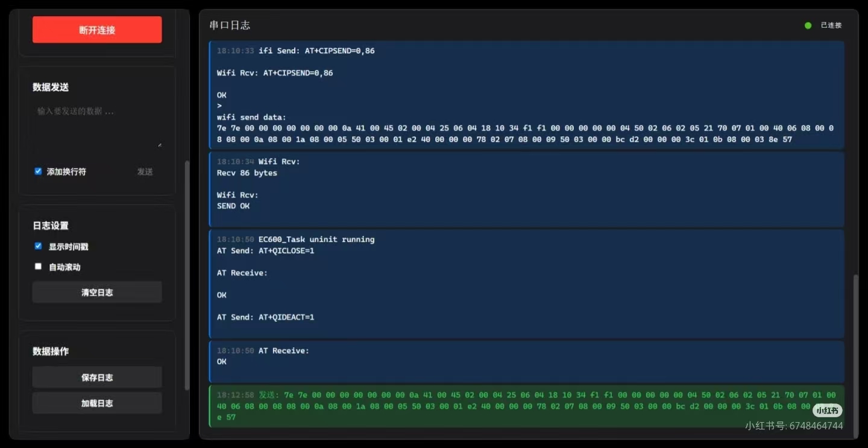Click the 'wifi send data:' log line
The image size is (868, 448).
(x=251, y=117)
